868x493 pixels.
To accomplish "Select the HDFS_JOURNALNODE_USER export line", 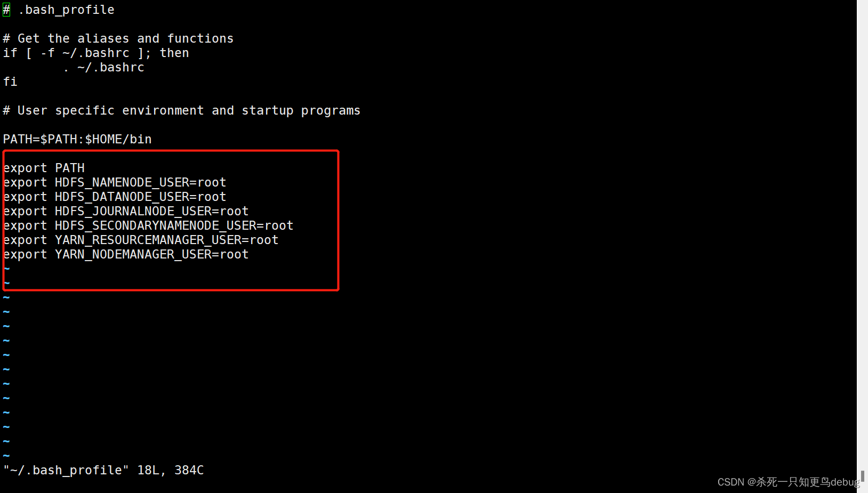I will coord(126,211).
